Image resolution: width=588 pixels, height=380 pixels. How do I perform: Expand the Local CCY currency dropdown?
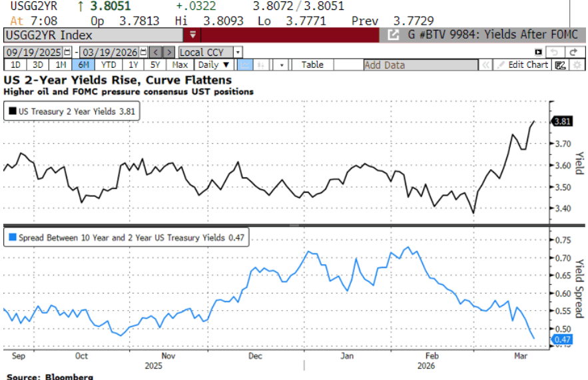(238, 52)
